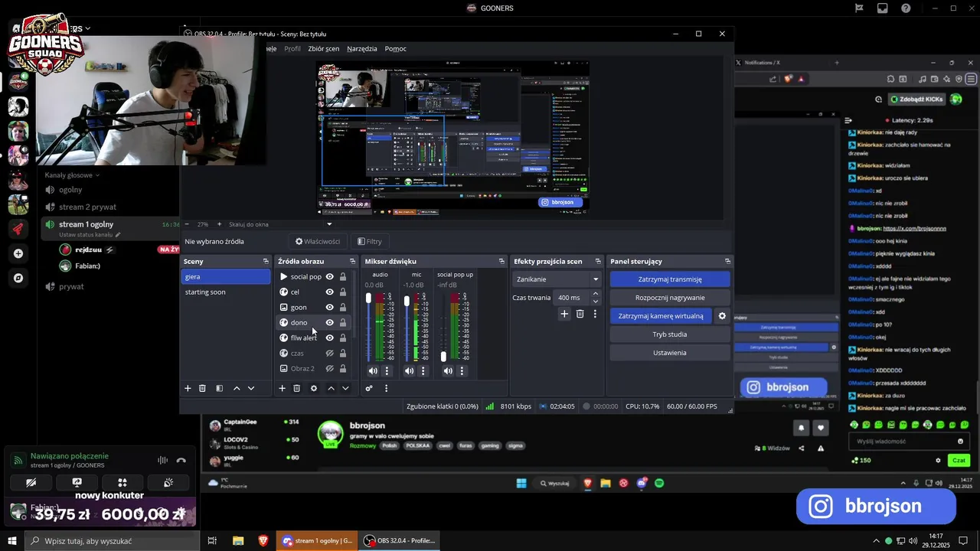Move scene up in Sceny toolbar

237,389
